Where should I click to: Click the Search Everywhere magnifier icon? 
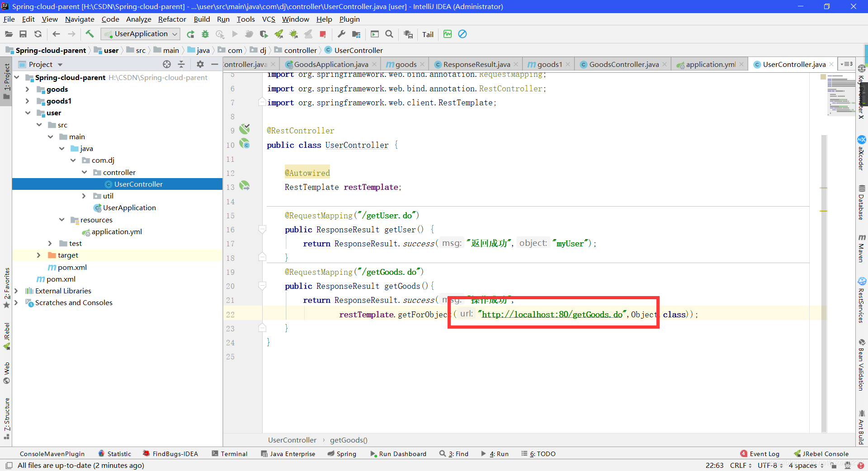(389, 34)
